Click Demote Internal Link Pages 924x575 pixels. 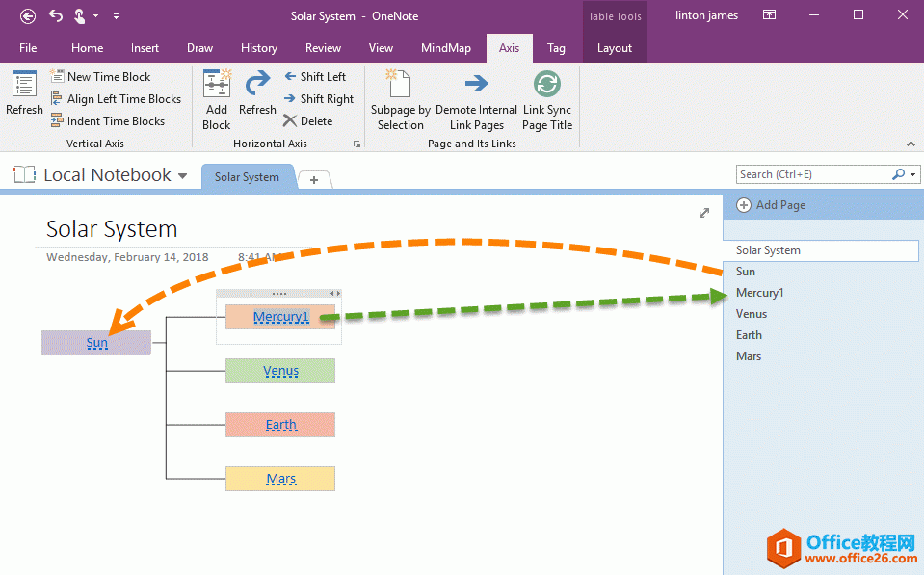coord(476,96)
